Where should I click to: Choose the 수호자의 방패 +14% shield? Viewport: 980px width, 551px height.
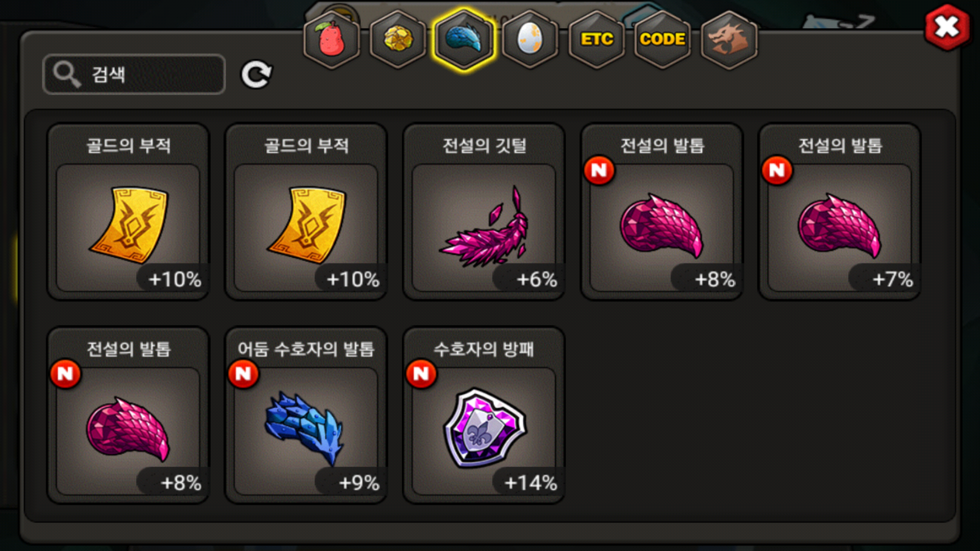pyautogui.click(x=484, y=415)
